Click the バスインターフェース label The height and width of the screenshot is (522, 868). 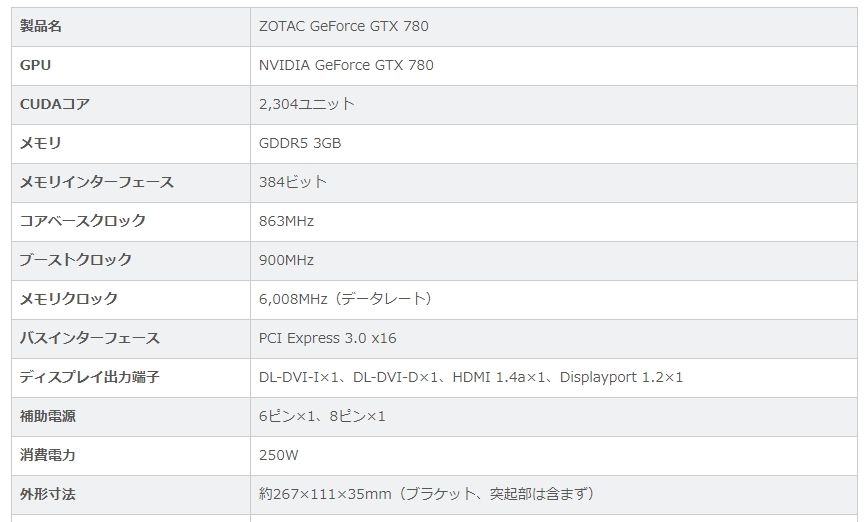click(x=90, y=338)
